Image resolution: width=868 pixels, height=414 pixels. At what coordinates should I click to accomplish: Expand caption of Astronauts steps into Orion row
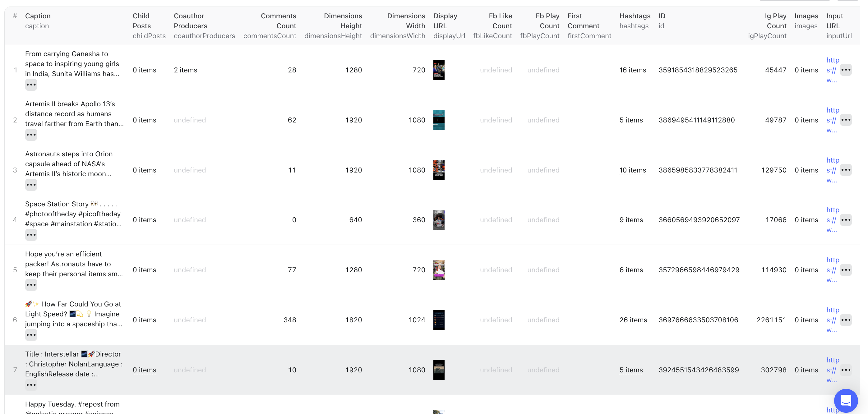coord(31,185)
